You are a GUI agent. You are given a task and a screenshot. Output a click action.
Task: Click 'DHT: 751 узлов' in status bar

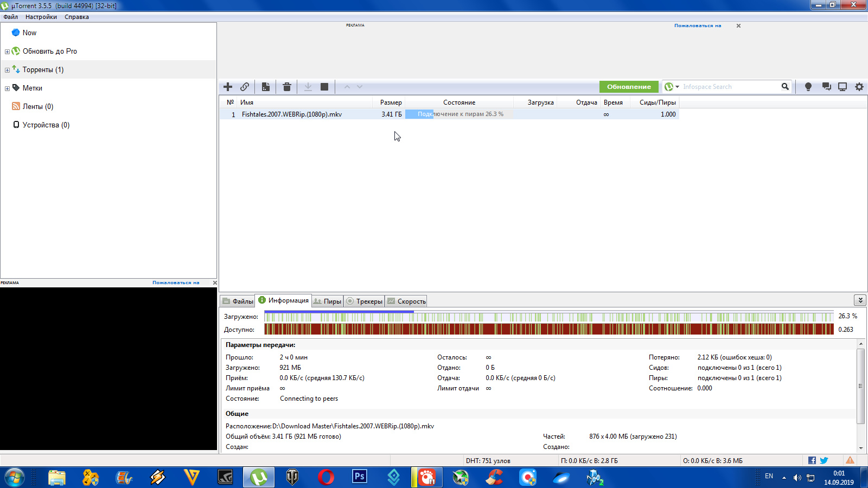pos(488,461)
